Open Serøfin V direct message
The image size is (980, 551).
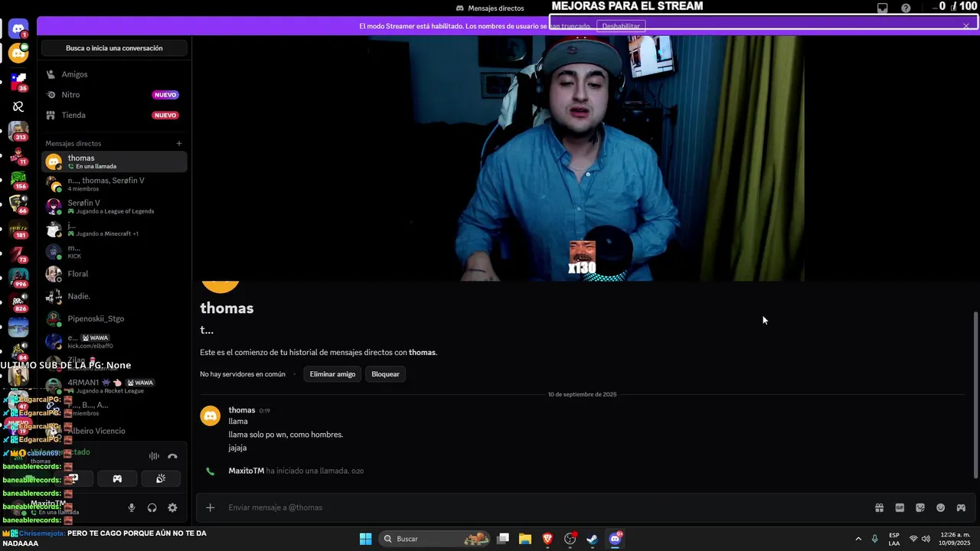click(x=114, y=207)
